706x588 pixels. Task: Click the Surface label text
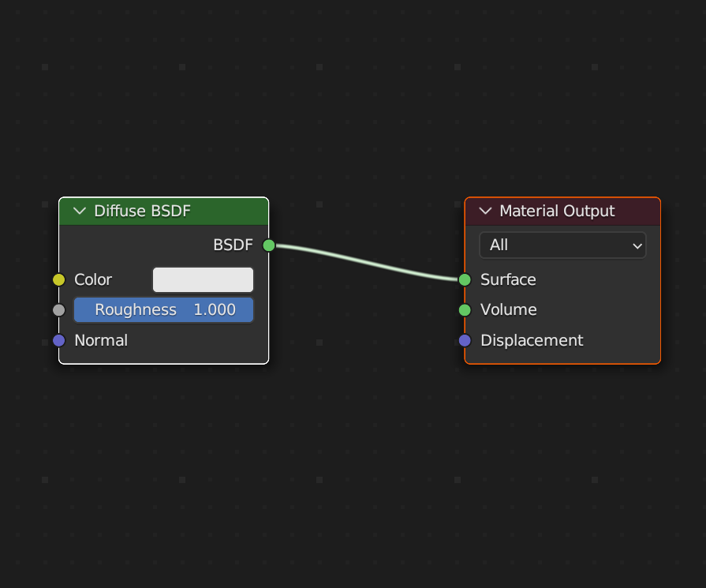tap(507, 279)
